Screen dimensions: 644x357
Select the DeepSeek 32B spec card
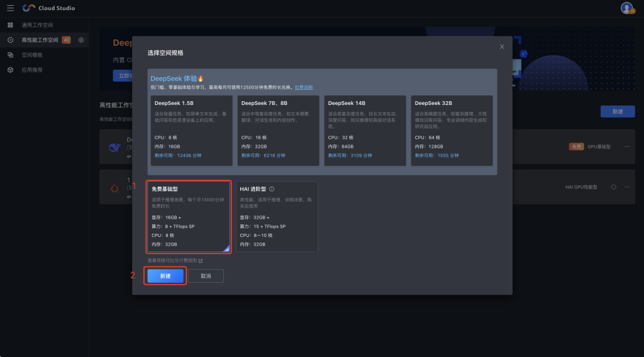click(452, 131)
